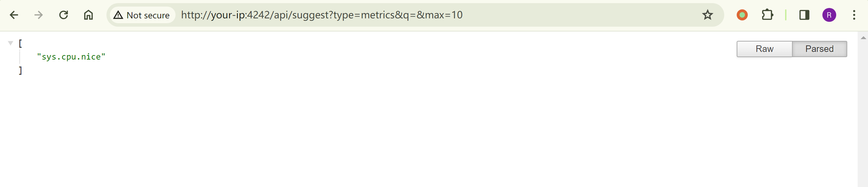Click the closing bracket of the array
This screenshot has height=187, width=868.
tap(20, 71)
